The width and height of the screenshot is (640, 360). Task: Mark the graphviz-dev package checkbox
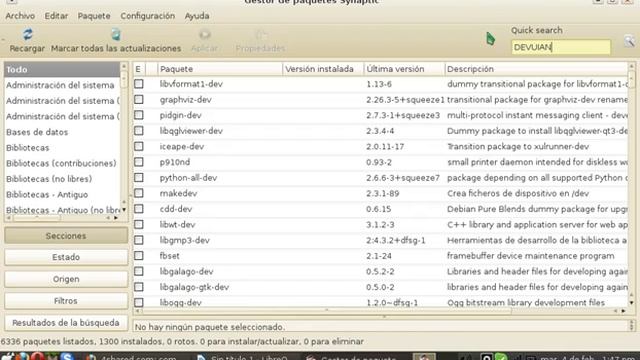(139, 100)
